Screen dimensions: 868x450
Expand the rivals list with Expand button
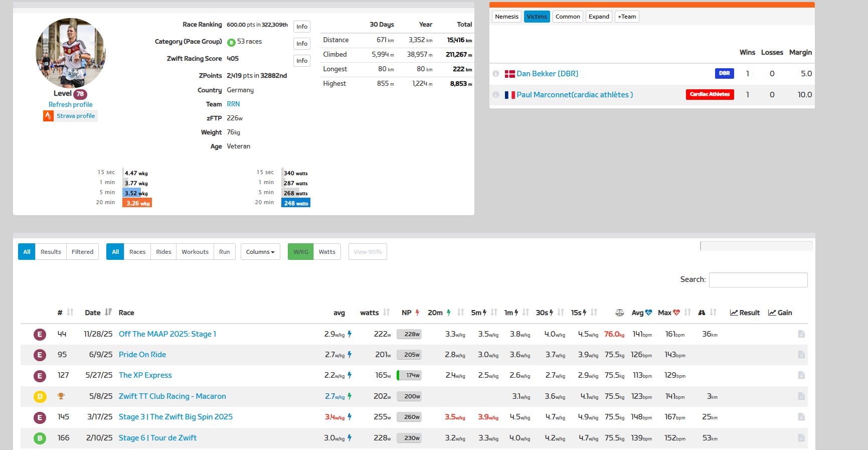(599, 17)
